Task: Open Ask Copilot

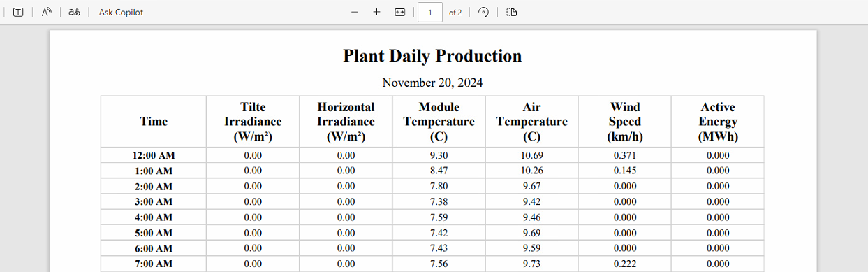Action: pyautogui.click(x=122, y=12)
